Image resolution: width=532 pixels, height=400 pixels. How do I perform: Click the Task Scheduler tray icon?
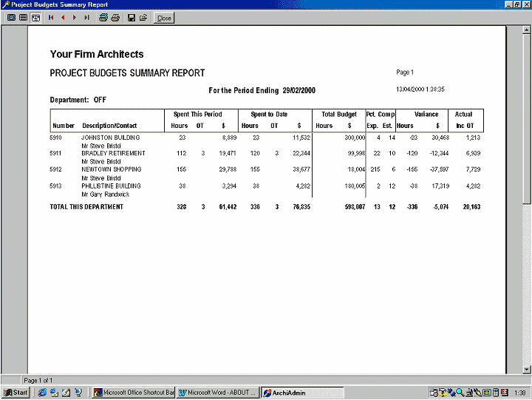[433, 393]
